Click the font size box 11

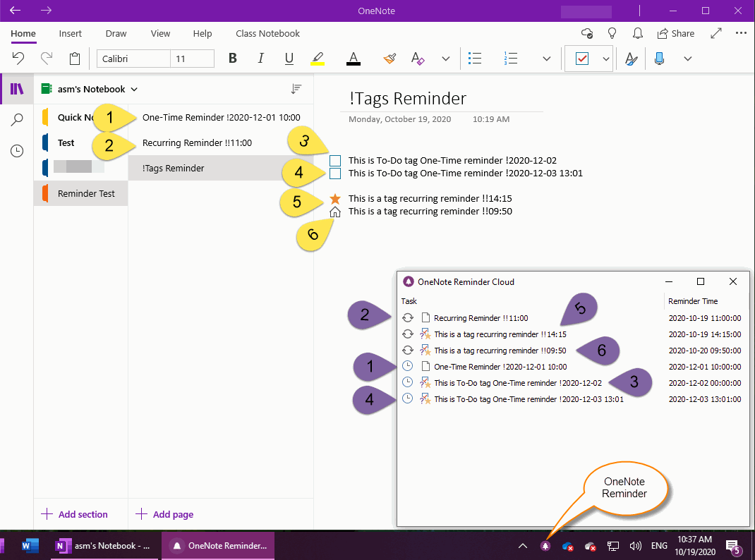[192, 59]
